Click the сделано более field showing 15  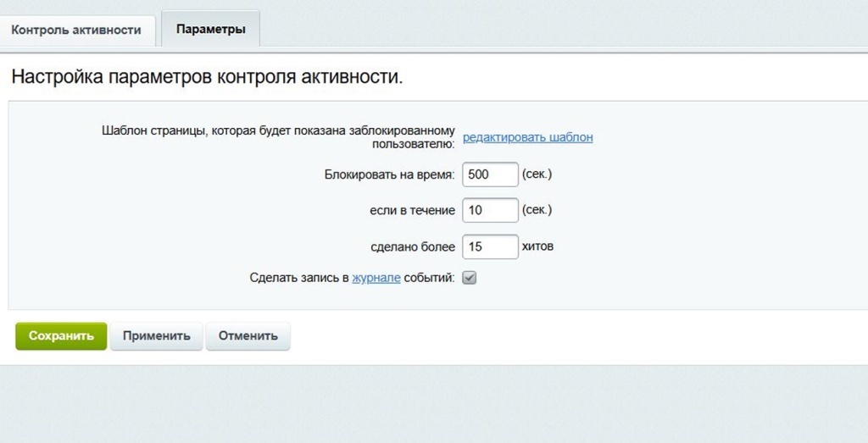pyautogui.click(x=490, y=246)
